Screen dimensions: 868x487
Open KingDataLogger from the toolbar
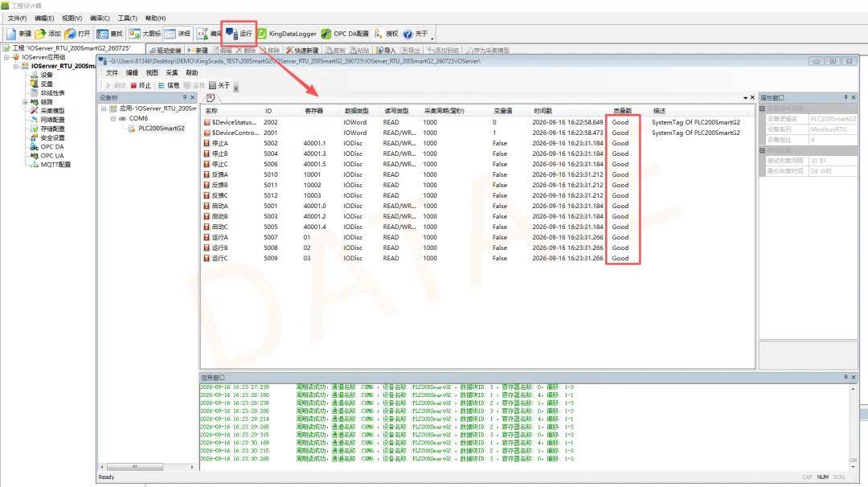pyautogui.click(x=287, y=34)
